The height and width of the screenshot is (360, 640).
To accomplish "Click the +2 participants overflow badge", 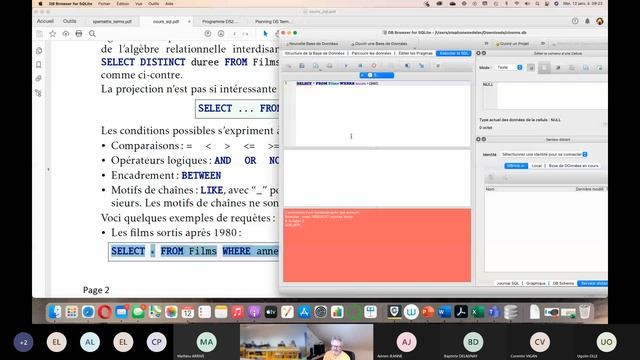I will point(24,342).
